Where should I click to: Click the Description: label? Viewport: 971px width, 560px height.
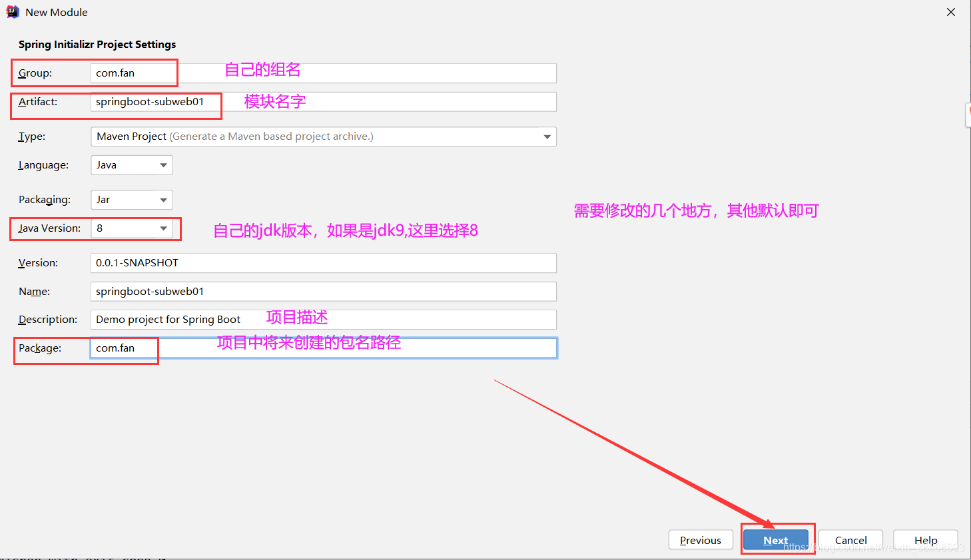click(x=48, y=320)
